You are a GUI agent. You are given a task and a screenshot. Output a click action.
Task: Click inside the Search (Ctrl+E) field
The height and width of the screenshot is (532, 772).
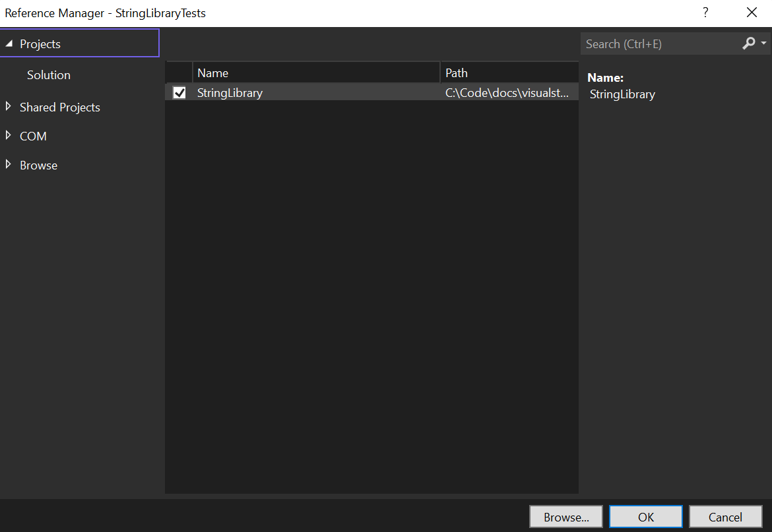tap(653, 44)
